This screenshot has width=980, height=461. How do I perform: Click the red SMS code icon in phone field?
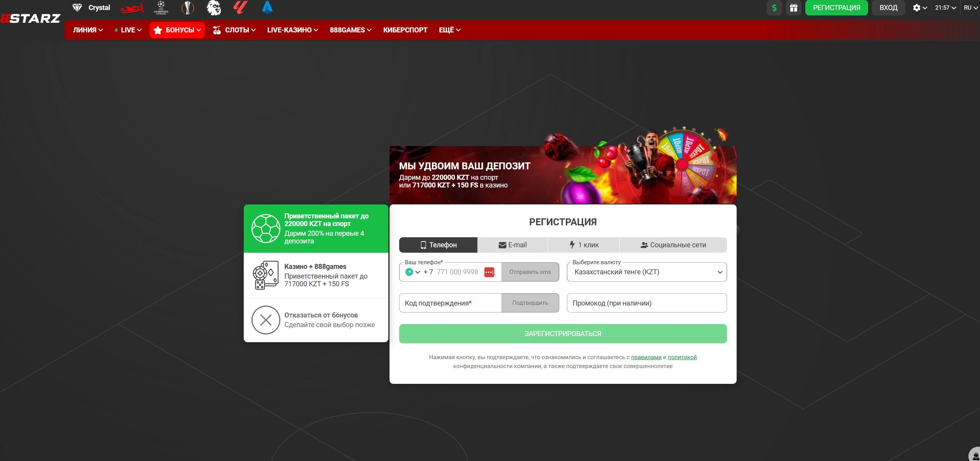(x=489, y=272)
